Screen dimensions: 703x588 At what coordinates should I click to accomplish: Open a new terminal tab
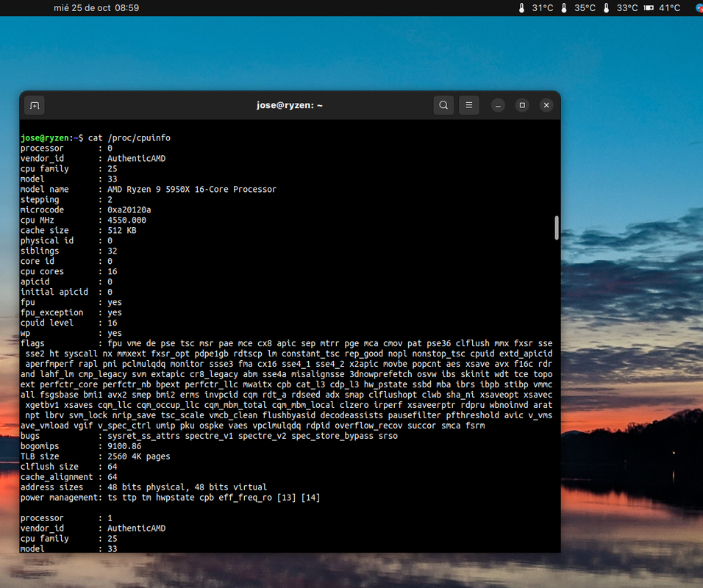pos(35,105)
